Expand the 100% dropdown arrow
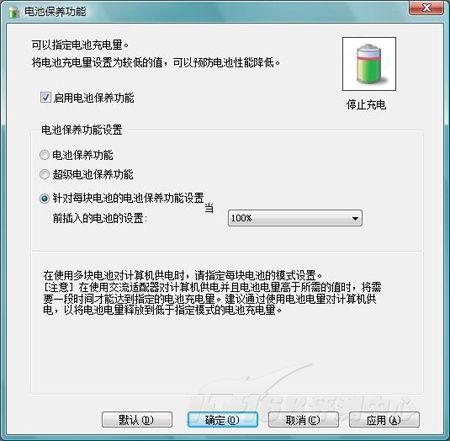 (355, 218)
